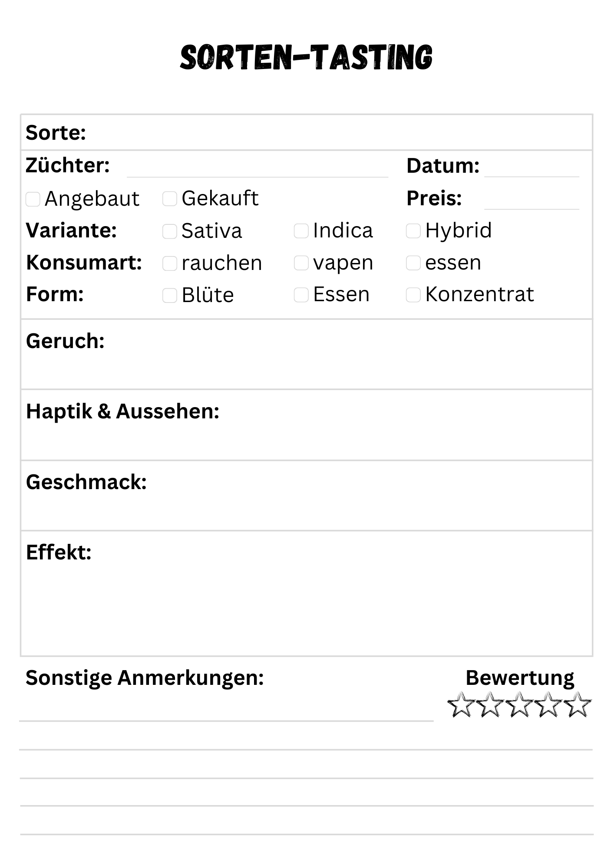The width and height of the screenshot is (614, 868).
Task: Tick the vapen checkbox
Action: coord(301,263)
